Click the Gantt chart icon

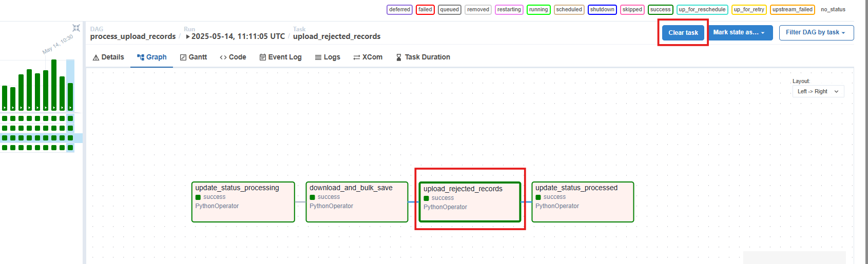tap(183, 57)
